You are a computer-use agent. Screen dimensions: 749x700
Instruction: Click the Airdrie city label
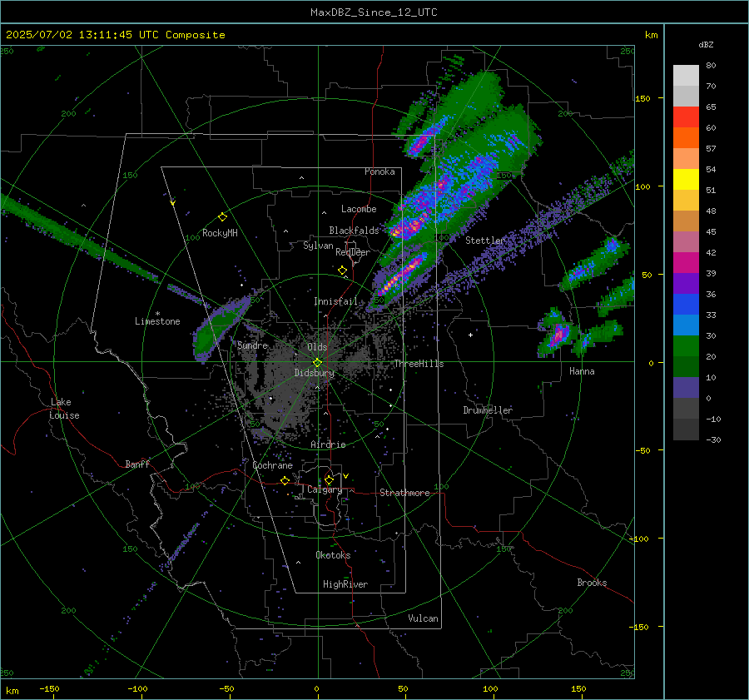point(328,444)
